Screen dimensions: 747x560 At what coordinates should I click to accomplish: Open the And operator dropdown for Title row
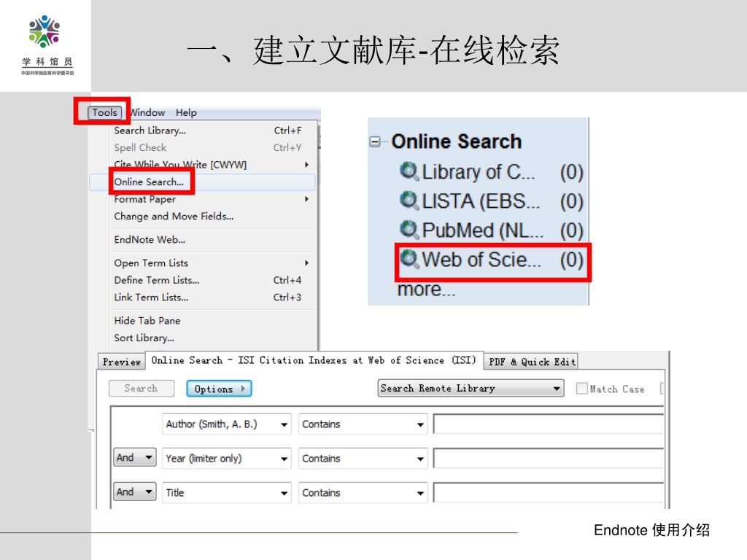click(135, 492)
